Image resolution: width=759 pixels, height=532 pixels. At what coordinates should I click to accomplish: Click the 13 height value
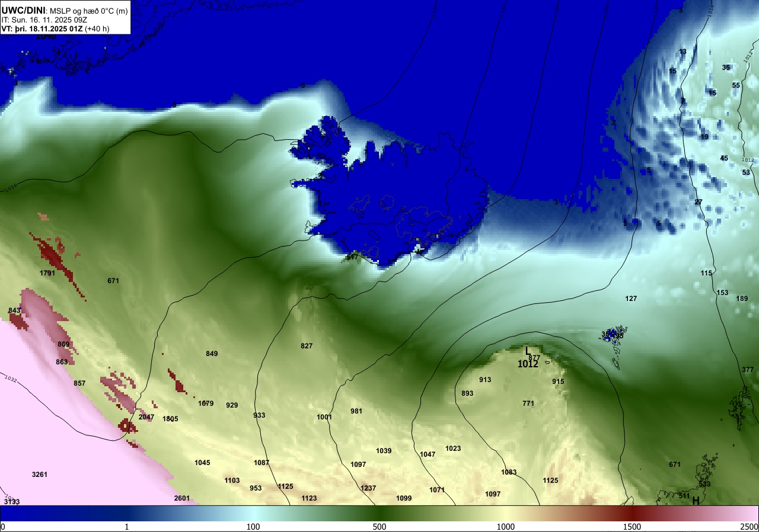point(683,52)
